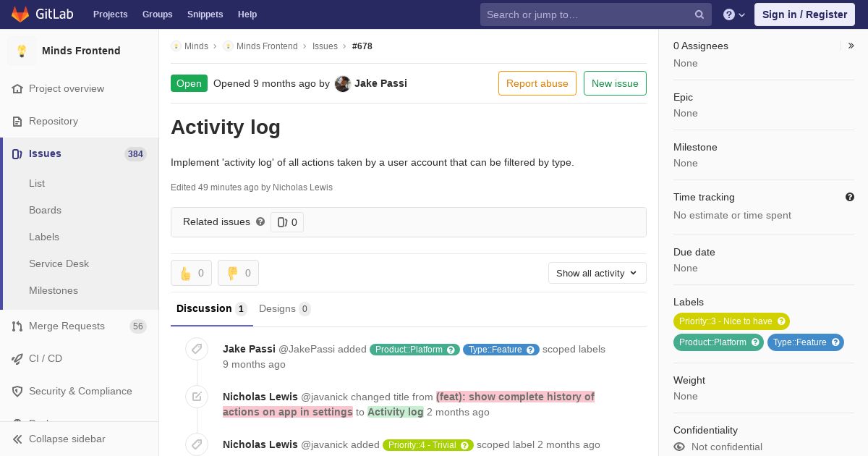Click the CI / CD rocket icon
Screen dimensions: 868x456
17,359
